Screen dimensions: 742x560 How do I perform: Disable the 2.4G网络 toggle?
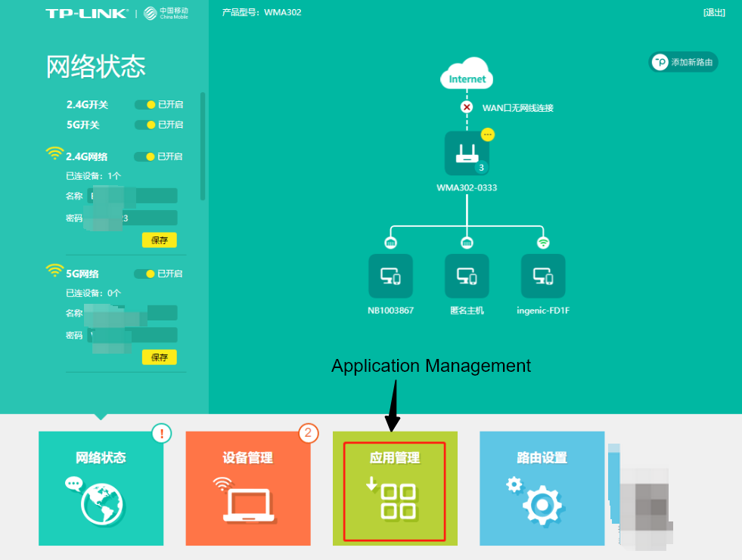[144, 156]
